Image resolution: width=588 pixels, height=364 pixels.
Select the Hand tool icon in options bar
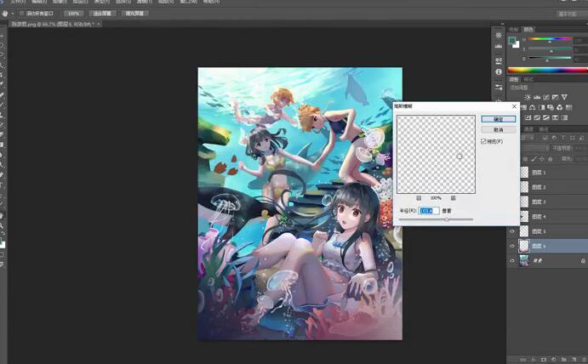(5, 14)
